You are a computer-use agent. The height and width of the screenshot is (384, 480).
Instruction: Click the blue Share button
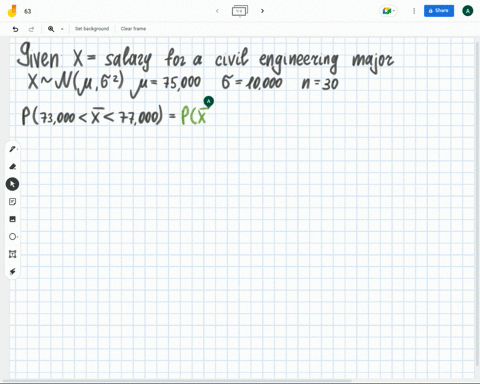point(439,11)
